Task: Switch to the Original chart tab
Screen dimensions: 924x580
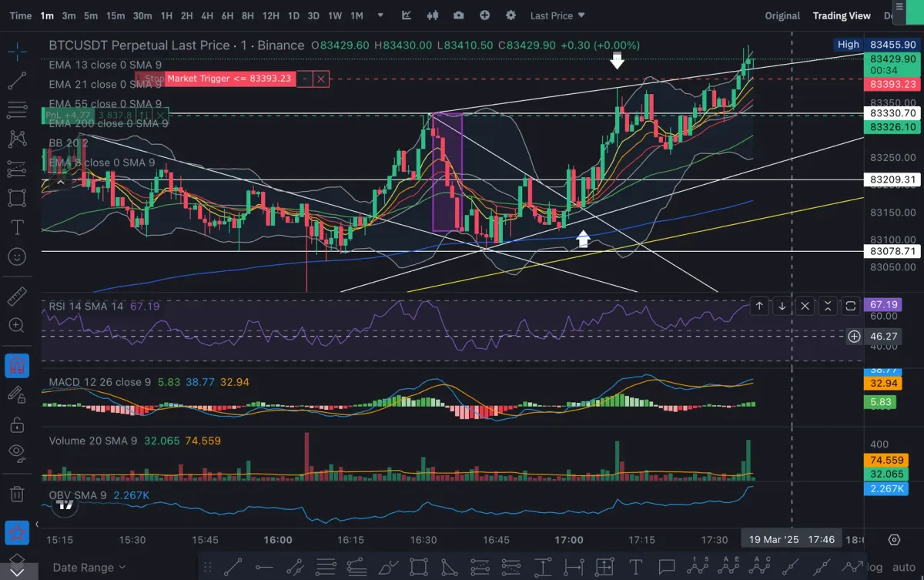Action: coord(782,15)
